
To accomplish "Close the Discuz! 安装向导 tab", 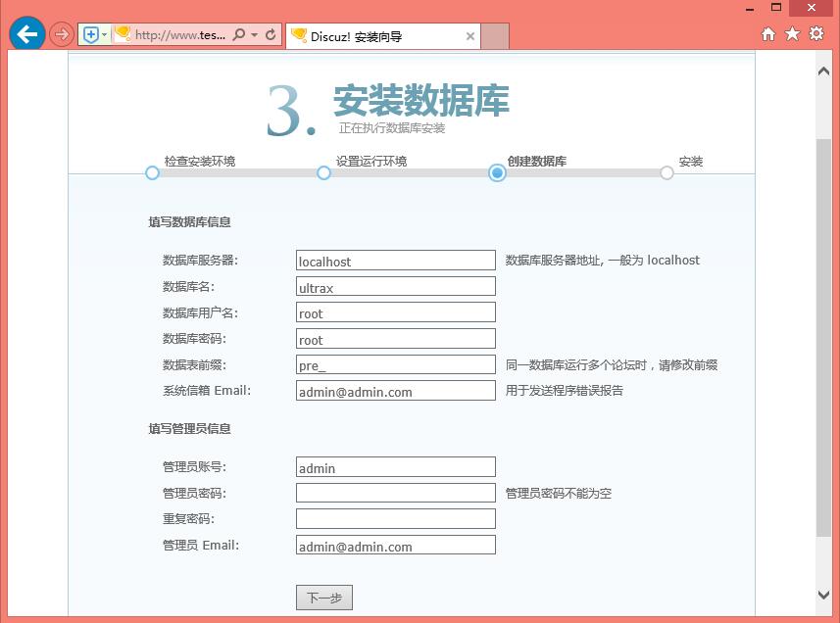I will 469,36.
